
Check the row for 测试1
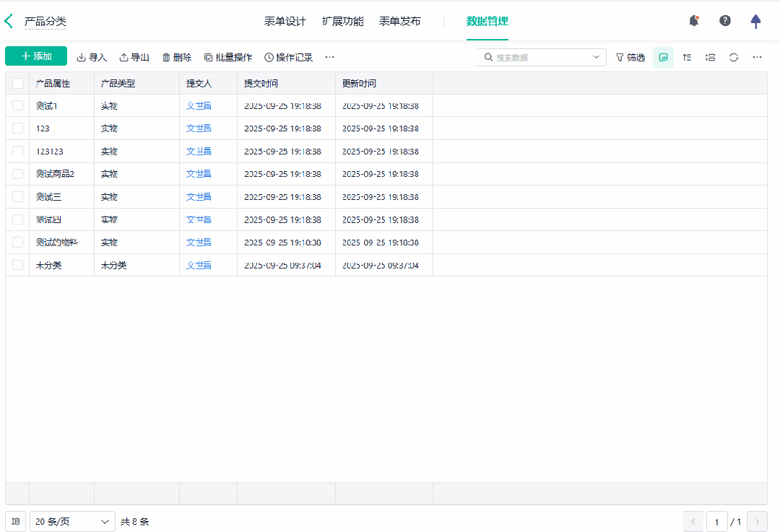coord(17,105)
